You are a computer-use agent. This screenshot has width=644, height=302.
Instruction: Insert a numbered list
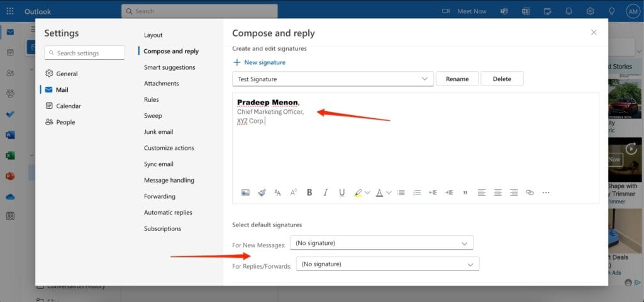[417, 193]
